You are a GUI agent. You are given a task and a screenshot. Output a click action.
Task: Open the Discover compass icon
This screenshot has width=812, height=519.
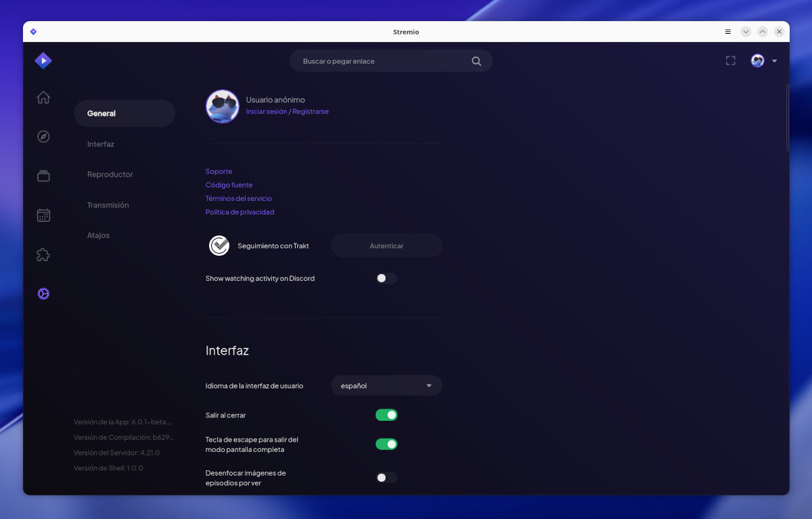click(43, 137)
